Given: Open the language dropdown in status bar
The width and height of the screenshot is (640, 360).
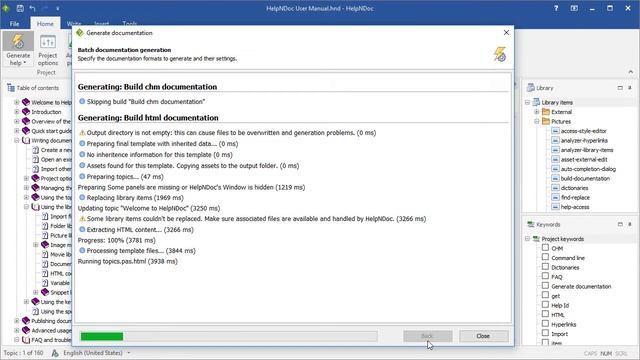Looking at the screenshot, I should tap(129, 353).
